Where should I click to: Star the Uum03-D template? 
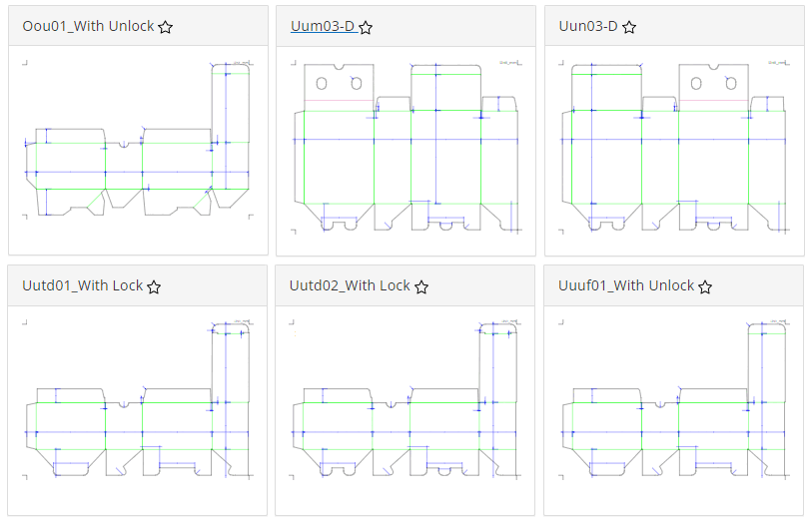(366, 27)
